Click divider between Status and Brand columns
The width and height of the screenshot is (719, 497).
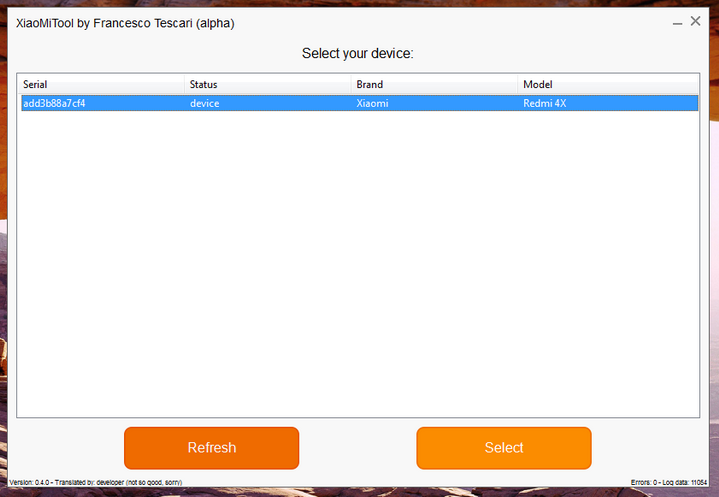(352, 85)
